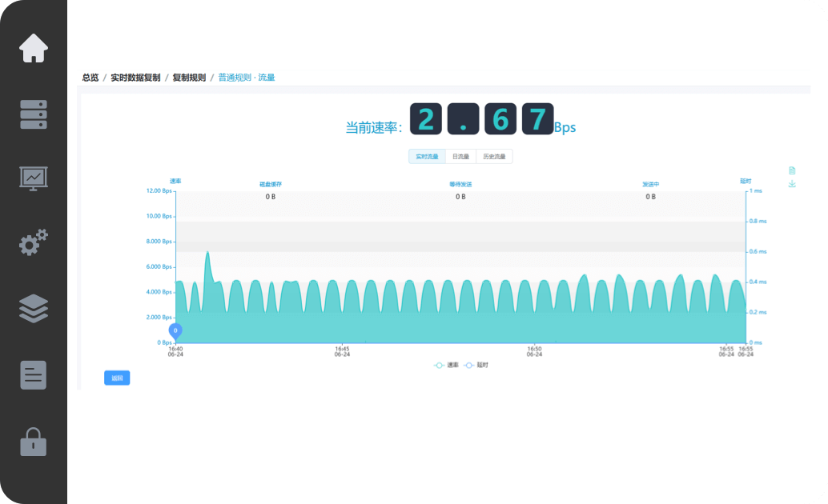Open 实时数据复制 breadcrumb link
The image size is (828, 504).
tap(135, 78)
